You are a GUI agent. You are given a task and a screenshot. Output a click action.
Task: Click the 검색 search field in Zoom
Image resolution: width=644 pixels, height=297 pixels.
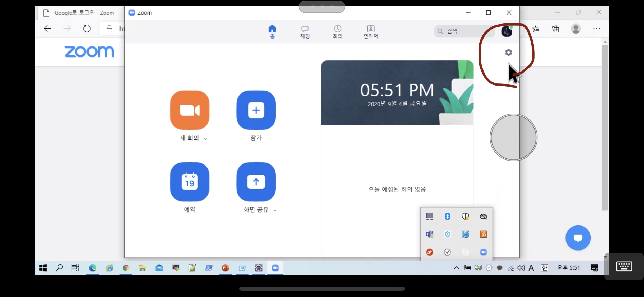(x=464, y=31)
